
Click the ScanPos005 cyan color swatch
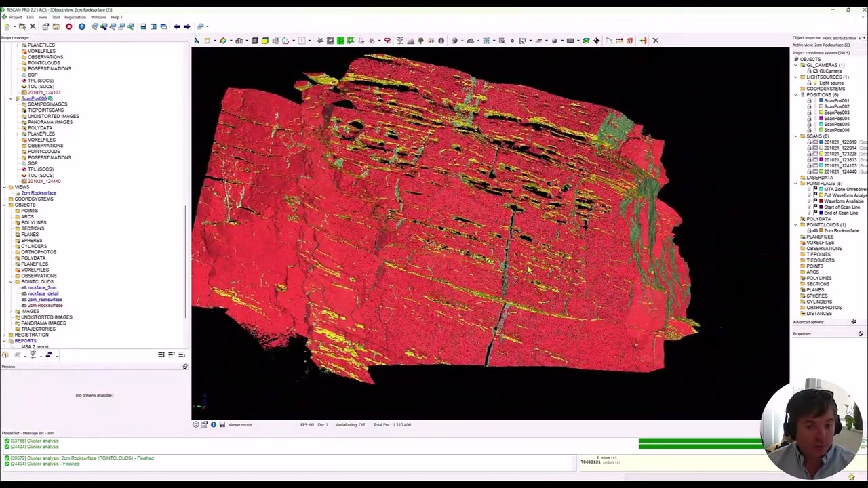pyautogui.click(x=821, y=124)
